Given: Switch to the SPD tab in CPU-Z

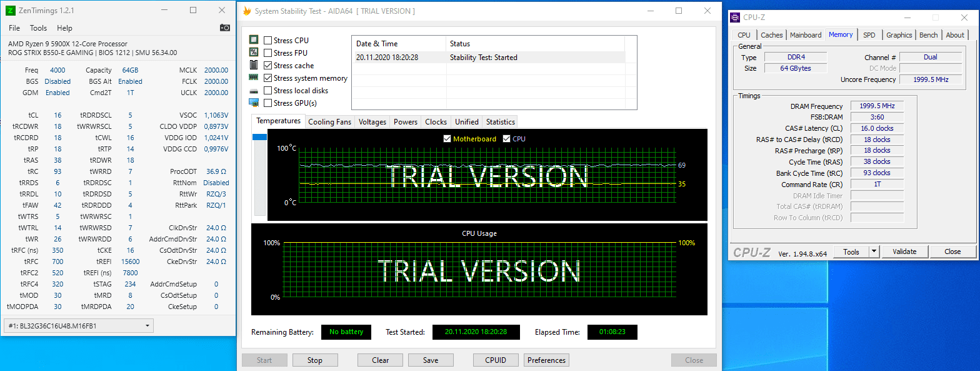Looking at the screenshot, I should coord(869,35).
